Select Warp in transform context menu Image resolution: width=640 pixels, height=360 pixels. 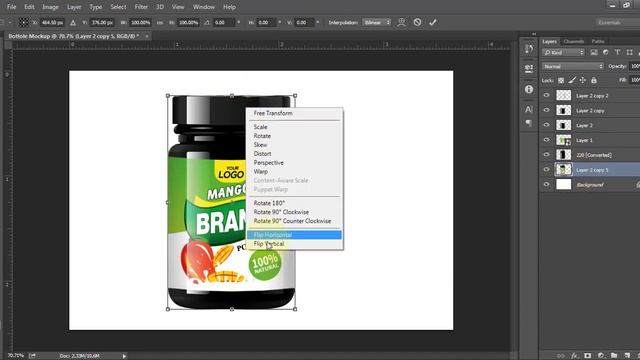point(294,171)
